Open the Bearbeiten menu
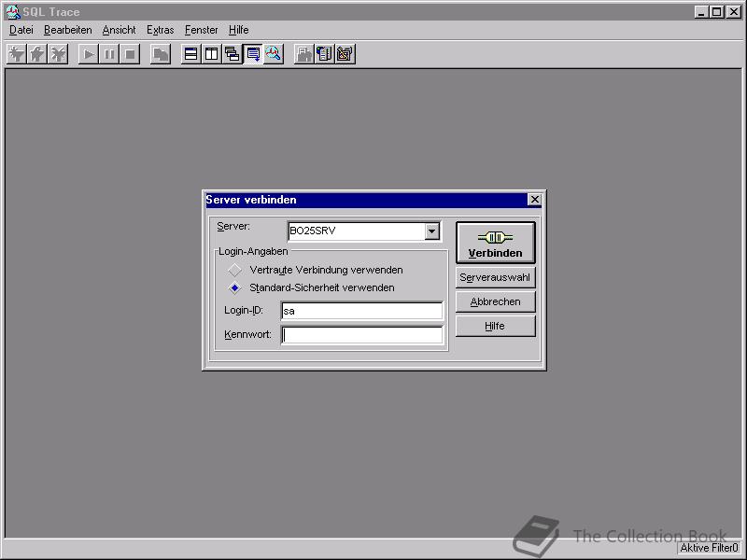The image size is (747, 560). [x=67, y=30]
